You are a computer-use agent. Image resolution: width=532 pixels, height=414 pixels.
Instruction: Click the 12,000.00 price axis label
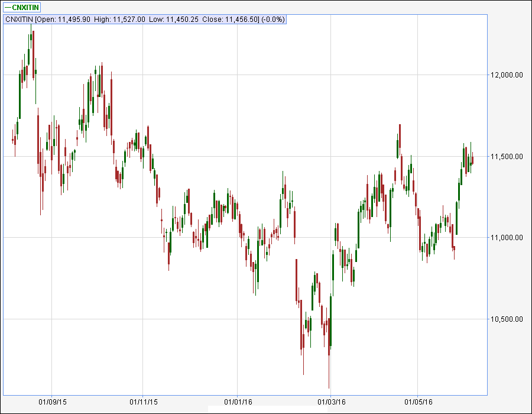point(507,75)
